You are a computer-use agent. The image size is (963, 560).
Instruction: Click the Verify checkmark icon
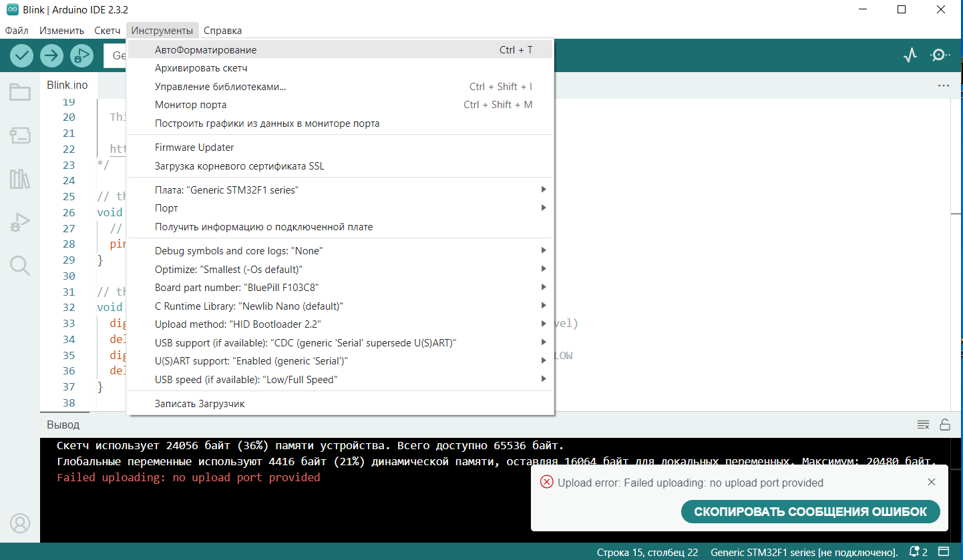click(22, 55)
